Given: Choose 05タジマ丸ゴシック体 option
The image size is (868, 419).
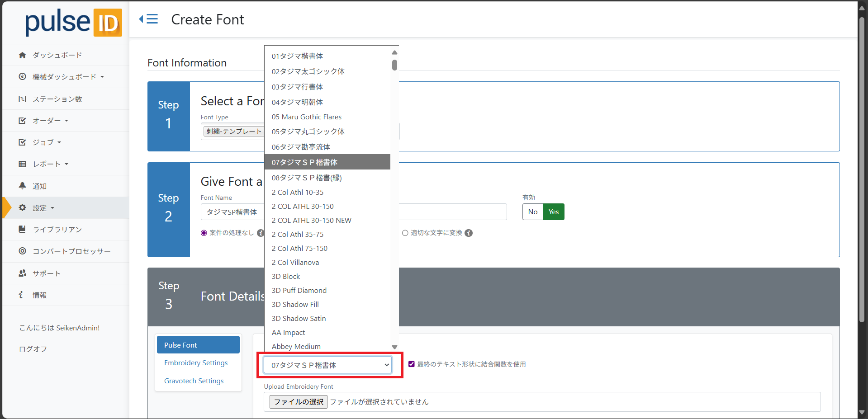Looking at the screenshot, I should coord(327,132).
